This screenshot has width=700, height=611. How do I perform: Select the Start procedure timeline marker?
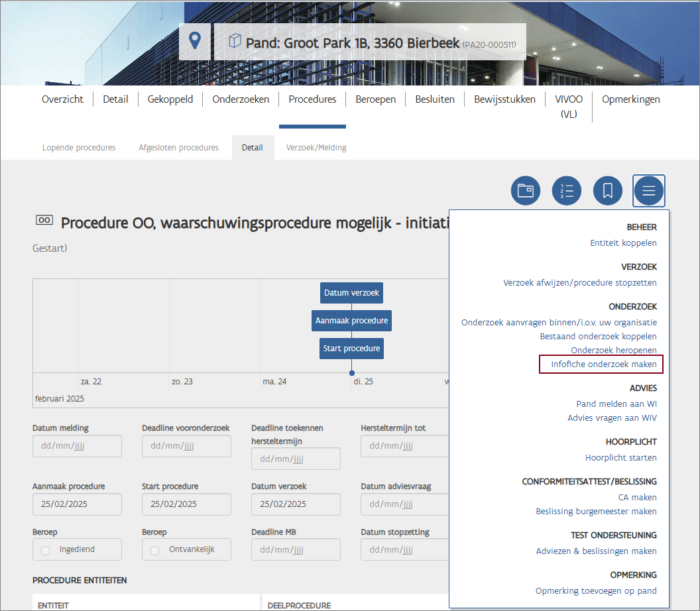pyautogui.click(x=351, y=349)
